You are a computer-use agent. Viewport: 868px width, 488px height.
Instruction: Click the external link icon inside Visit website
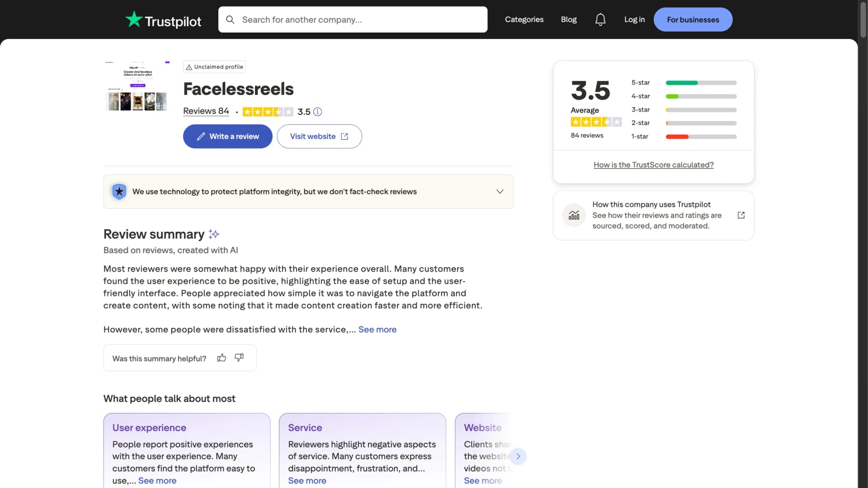[344, 136]
